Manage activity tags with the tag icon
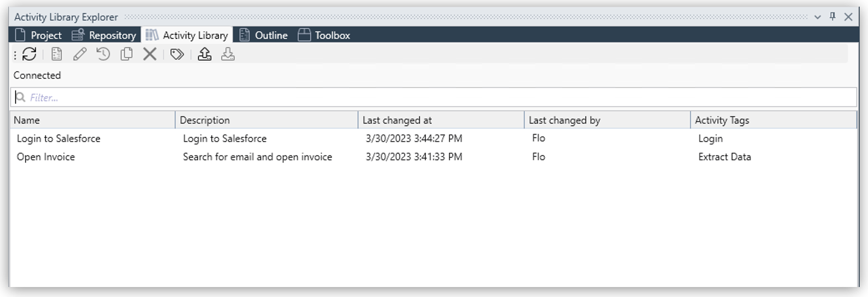This screenshot has height=297, width=868. click(x=176, y=54)
